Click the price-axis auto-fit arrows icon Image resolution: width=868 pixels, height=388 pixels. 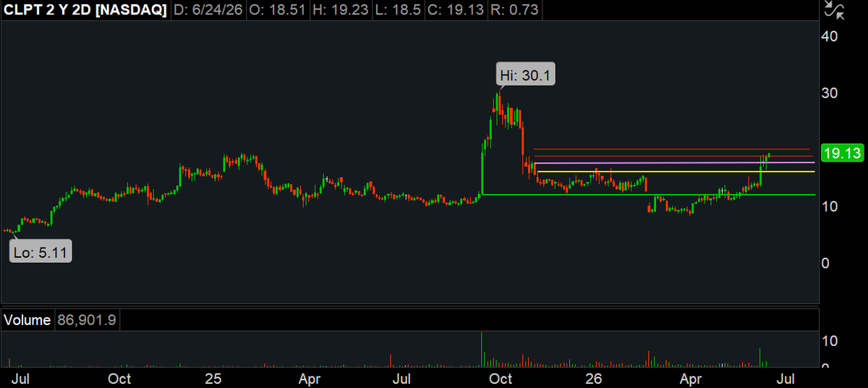click(x=835, y=10)
